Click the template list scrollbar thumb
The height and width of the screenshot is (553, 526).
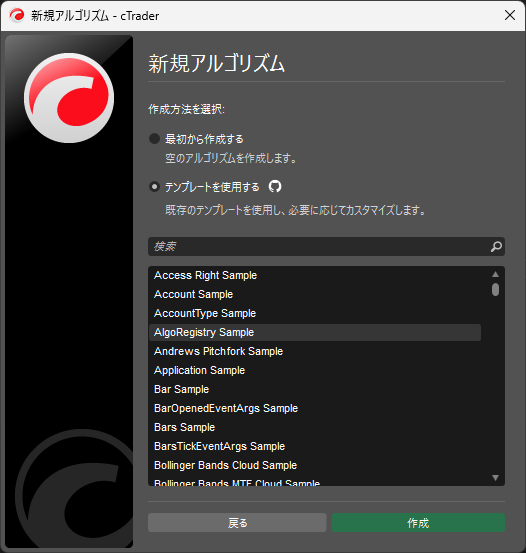point(495,290)
